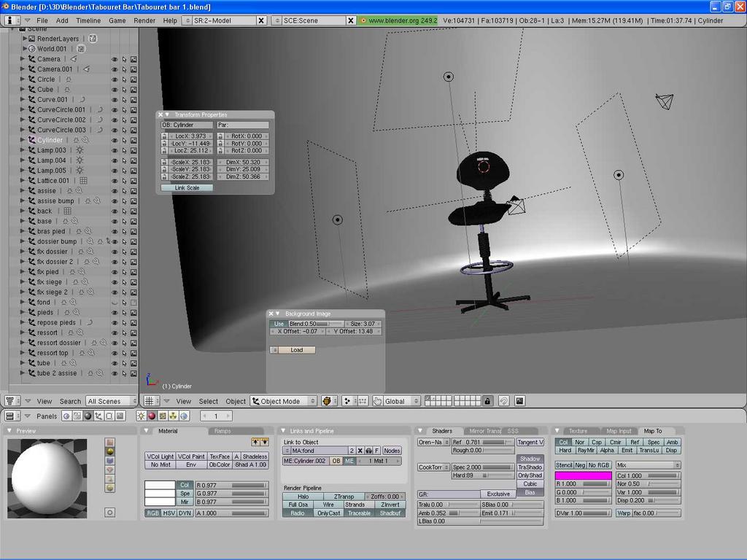The width and height of the screenshot is (747, 560).
Task: Expand the ressort dossier item in outliner
Action: tap(23, 343)
